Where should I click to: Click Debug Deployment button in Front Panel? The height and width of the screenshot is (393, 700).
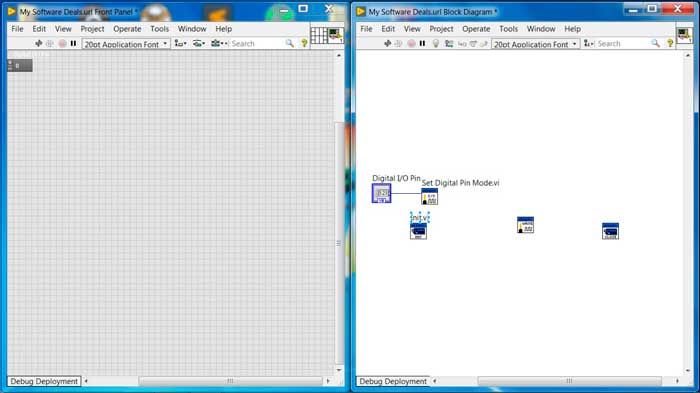(44, 381)
